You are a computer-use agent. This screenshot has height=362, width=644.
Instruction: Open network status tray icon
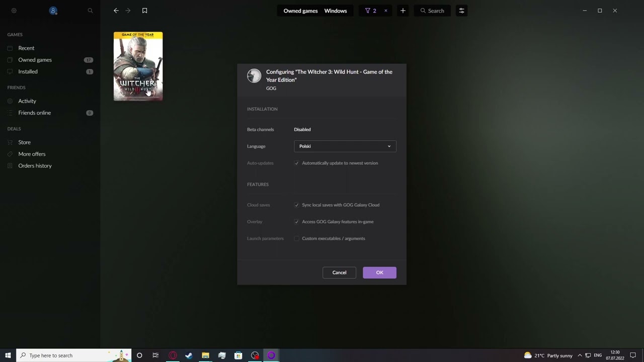click(588, 355)
